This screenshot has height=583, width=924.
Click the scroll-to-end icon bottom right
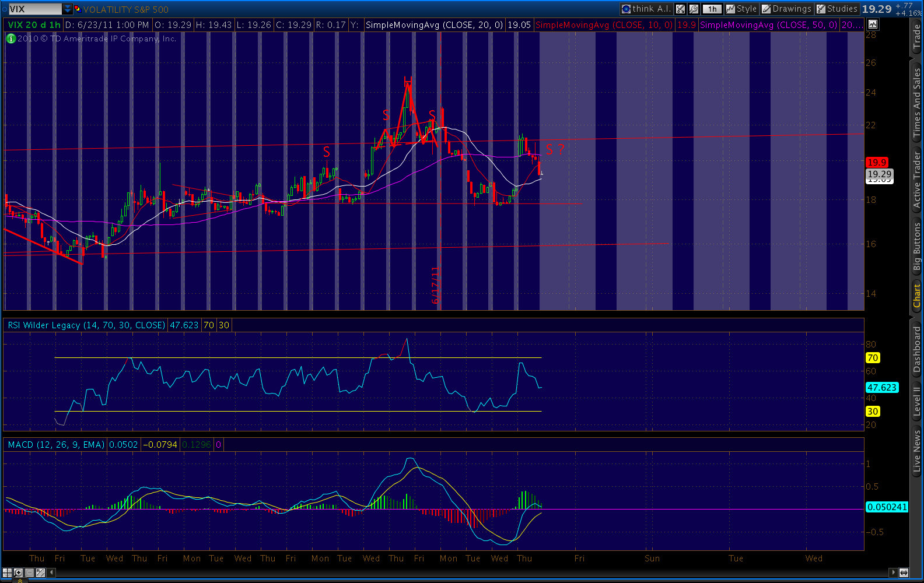[x=904, y=573]
